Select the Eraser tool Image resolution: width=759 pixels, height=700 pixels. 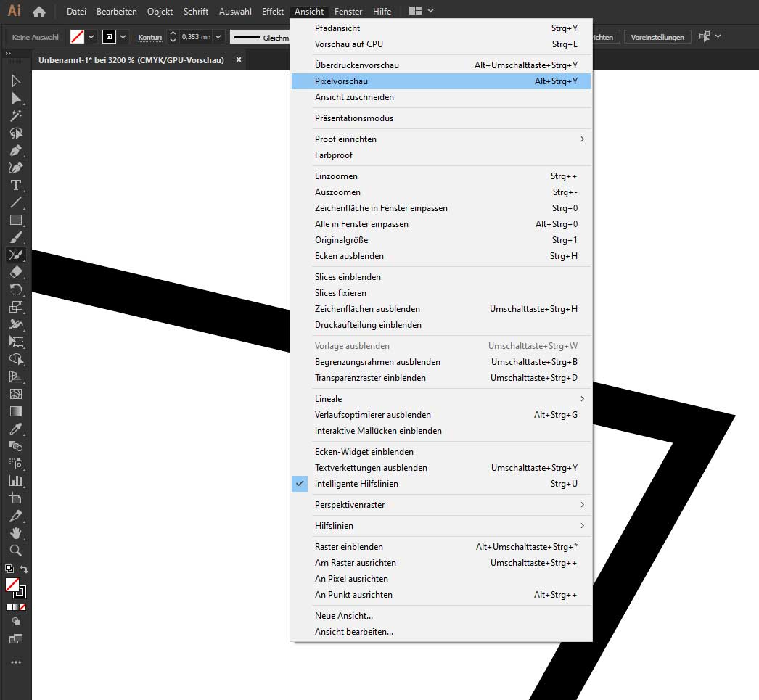point(15,272)
